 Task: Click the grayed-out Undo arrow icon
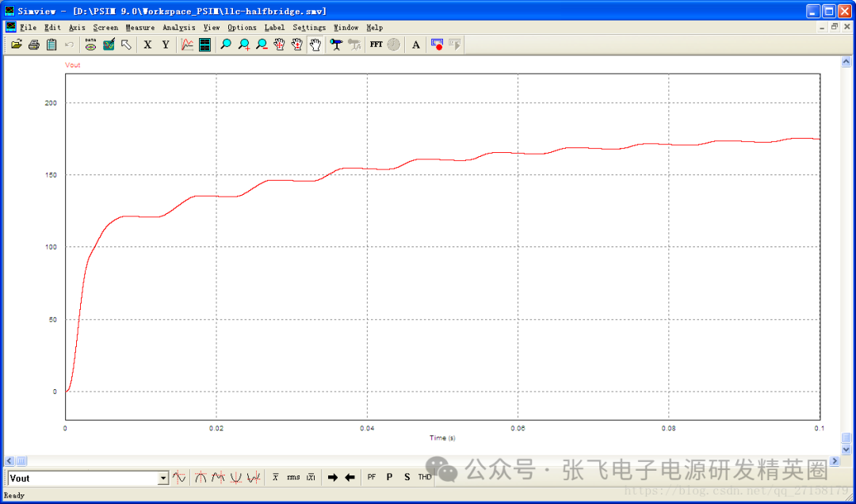tap(69, 45)
